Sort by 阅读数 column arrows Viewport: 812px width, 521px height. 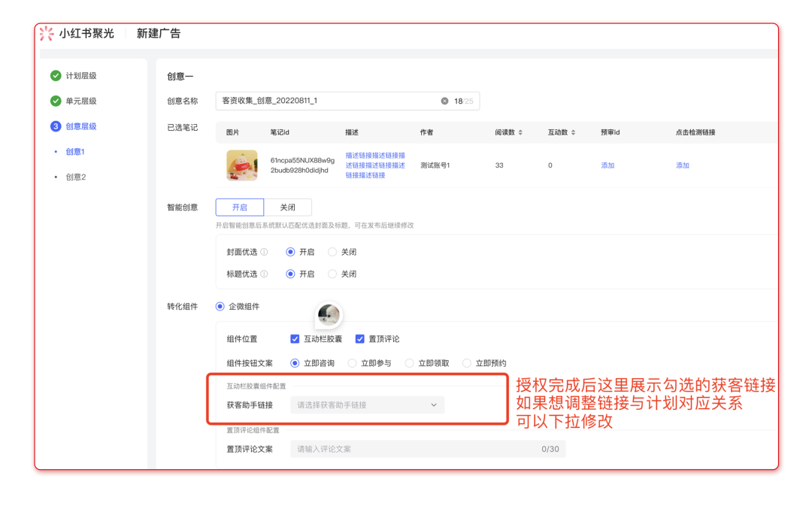(x=520, y=132)
